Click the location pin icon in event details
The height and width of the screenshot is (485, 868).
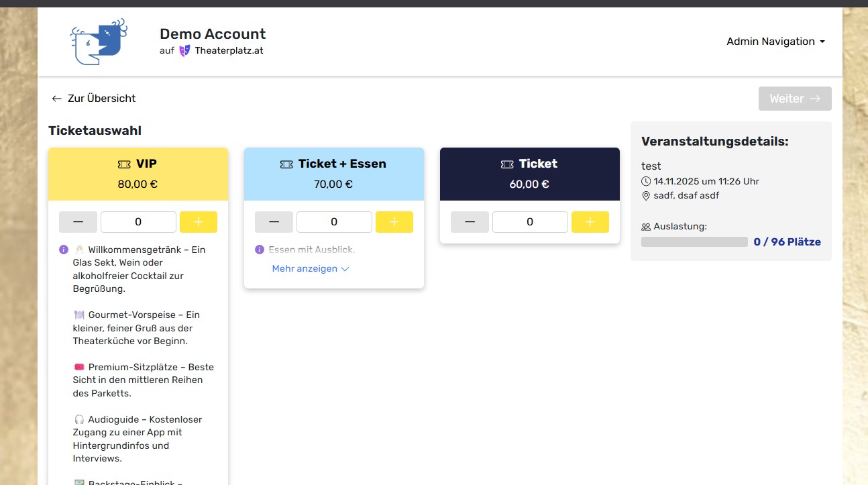point(646,196)
